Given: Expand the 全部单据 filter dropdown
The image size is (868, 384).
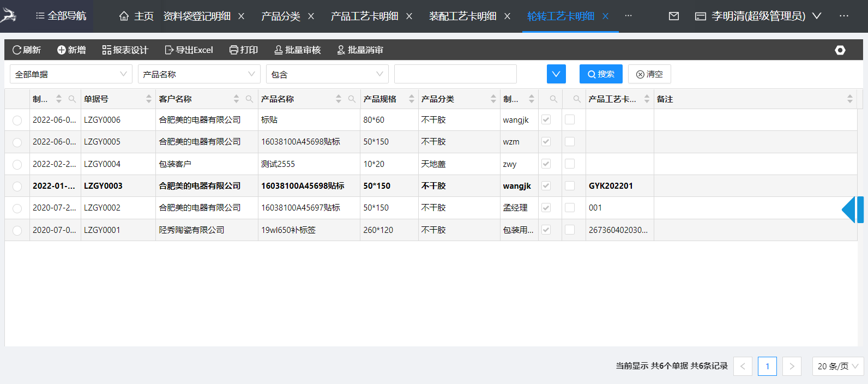Looking at the screenshot, I should pos(71,74).
